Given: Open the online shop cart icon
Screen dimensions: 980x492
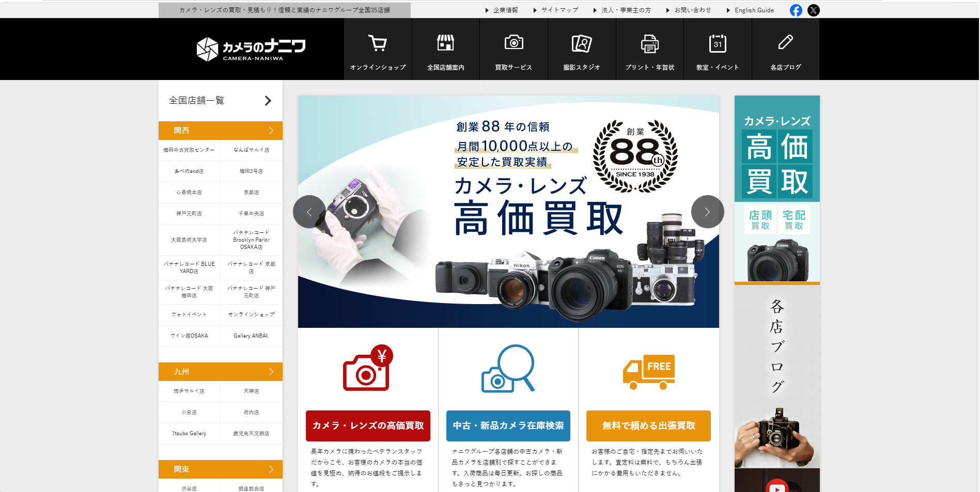Looking at the screenshot, I should (x=378, y=43).
